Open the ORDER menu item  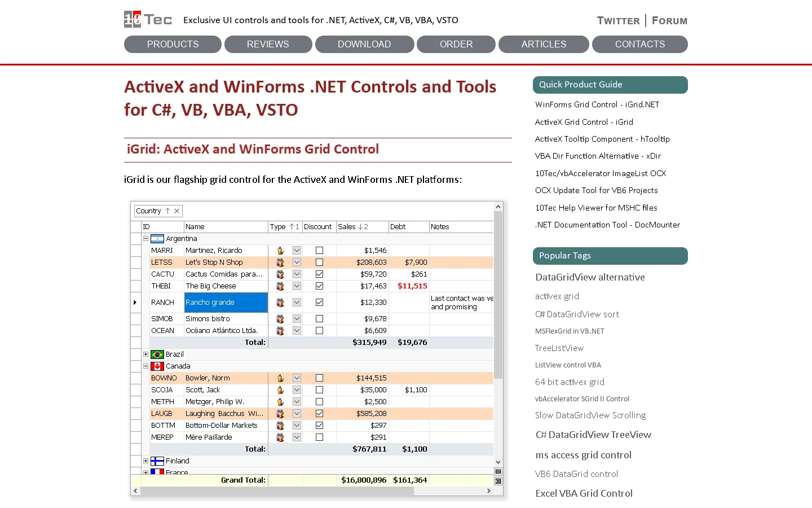coord(456,44)
